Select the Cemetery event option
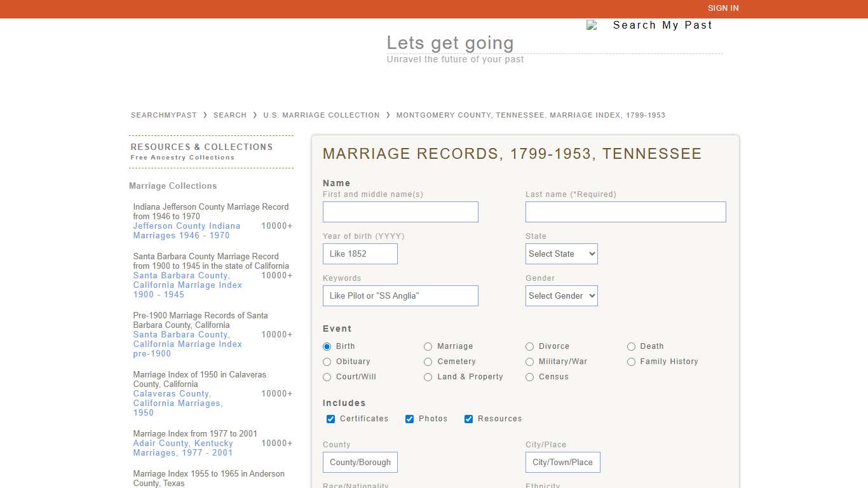 tap(428, 362)
